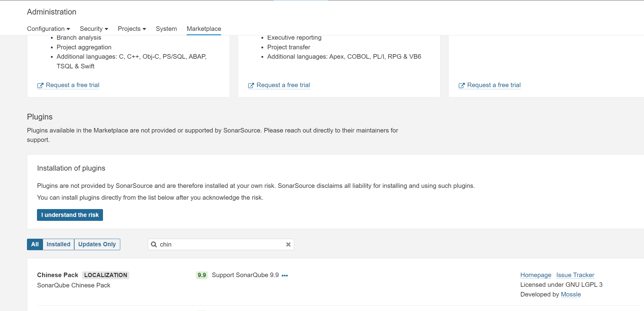Click the plugin search field containing chin
This screenshot has width=644, height=311.
(221, 244)
